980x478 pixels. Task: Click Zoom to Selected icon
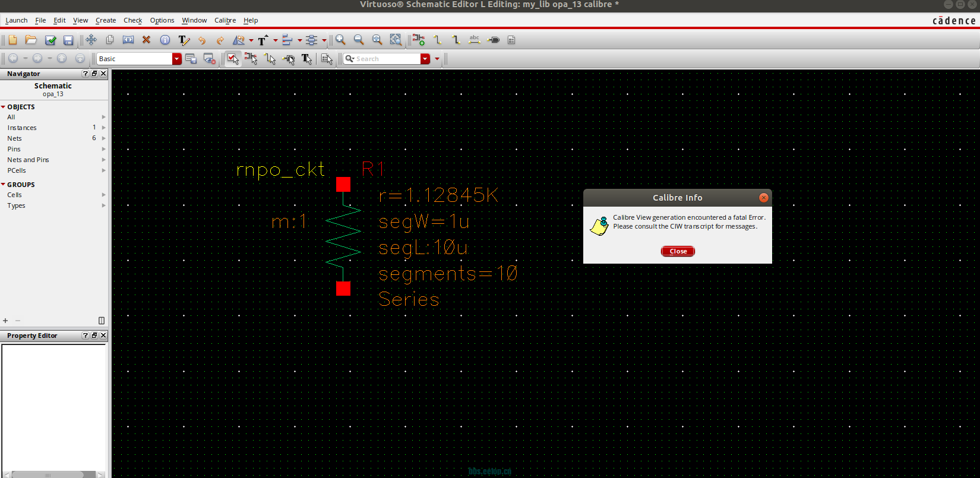[396, 40]
